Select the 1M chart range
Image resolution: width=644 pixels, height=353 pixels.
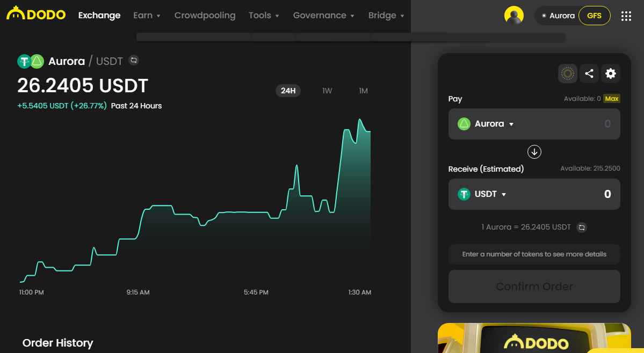pos(363,91)
